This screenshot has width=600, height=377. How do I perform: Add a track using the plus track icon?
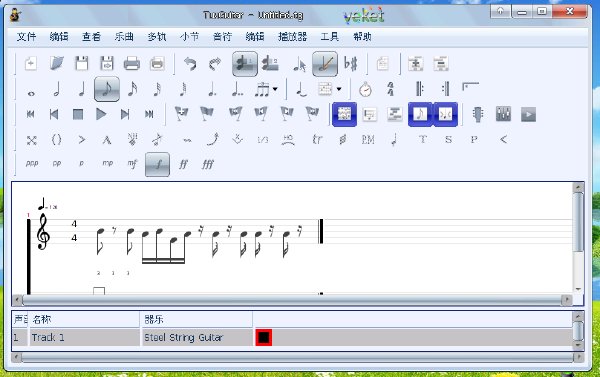click(416, 64)
